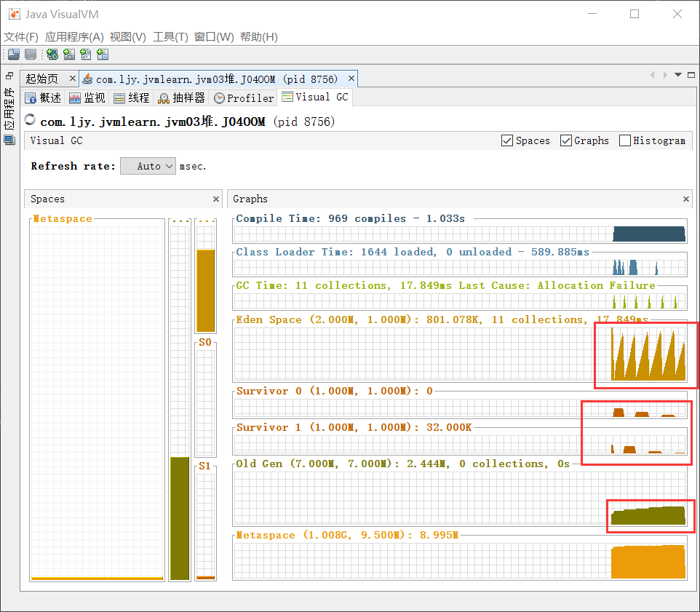Switch to the 抽样器 tab
Viewport: 700px width, 612px height.
click(x=182, y=98)
